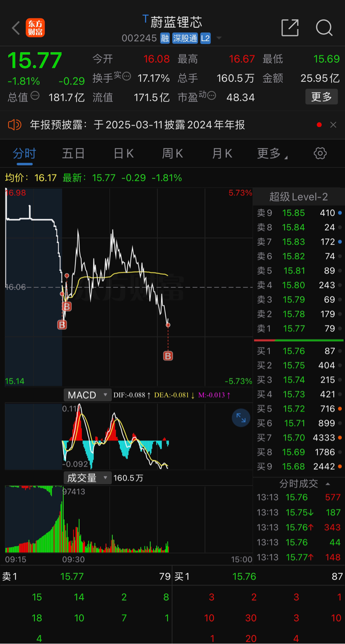Image resolution: width=345 pixels, height=644 pixels.
Task: Tap the 总手 160.5万 value
Action: tap(235, 78)
